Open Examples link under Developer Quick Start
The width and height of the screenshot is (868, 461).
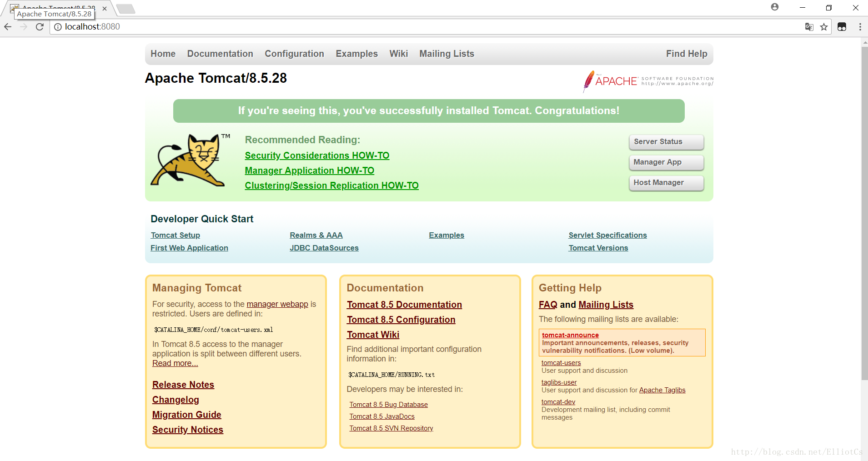tap(447, 235)
